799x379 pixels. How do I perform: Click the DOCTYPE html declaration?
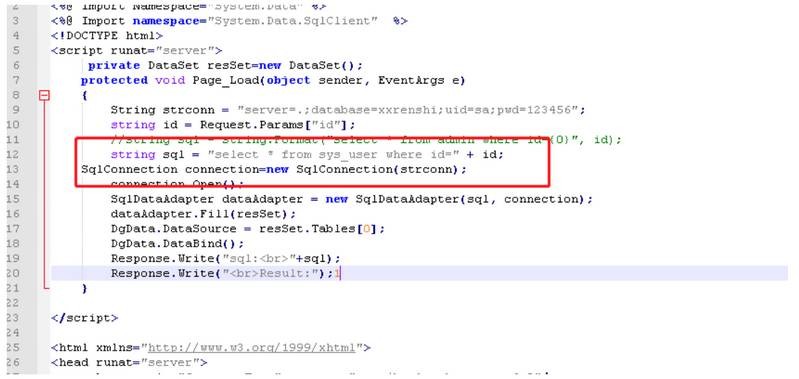107,36
